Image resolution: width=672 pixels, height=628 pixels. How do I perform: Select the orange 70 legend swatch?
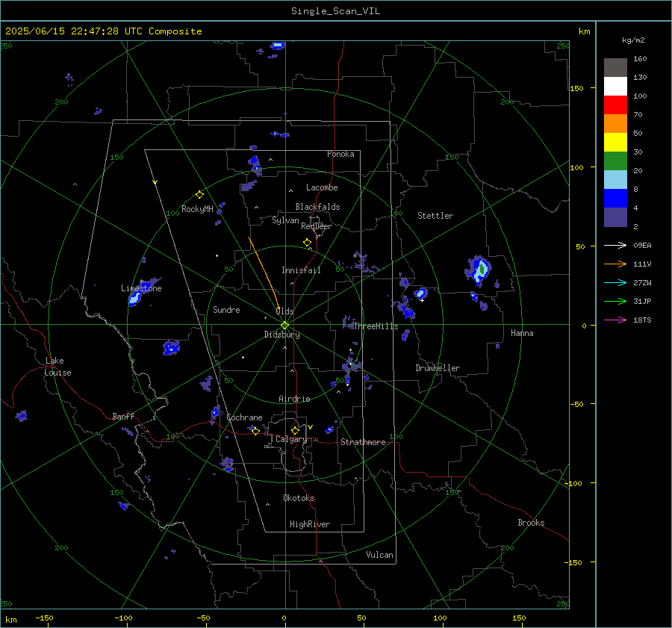(615, 123)
